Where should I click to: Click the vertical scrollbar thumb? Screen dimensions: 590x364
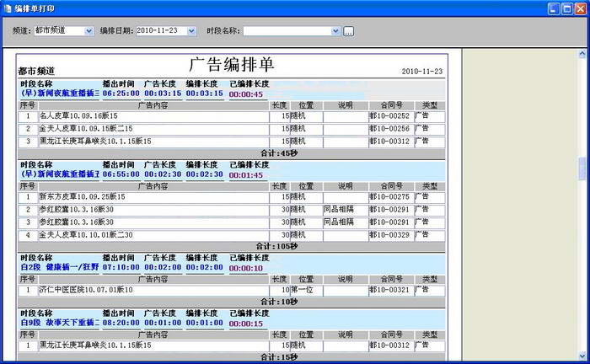coord(582,168)
